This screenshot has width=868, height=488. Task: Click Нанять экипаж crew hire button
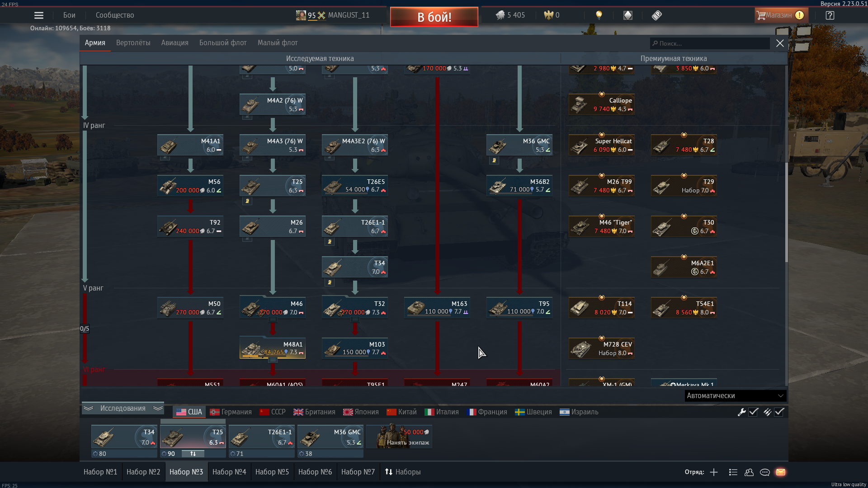[399, 437]
